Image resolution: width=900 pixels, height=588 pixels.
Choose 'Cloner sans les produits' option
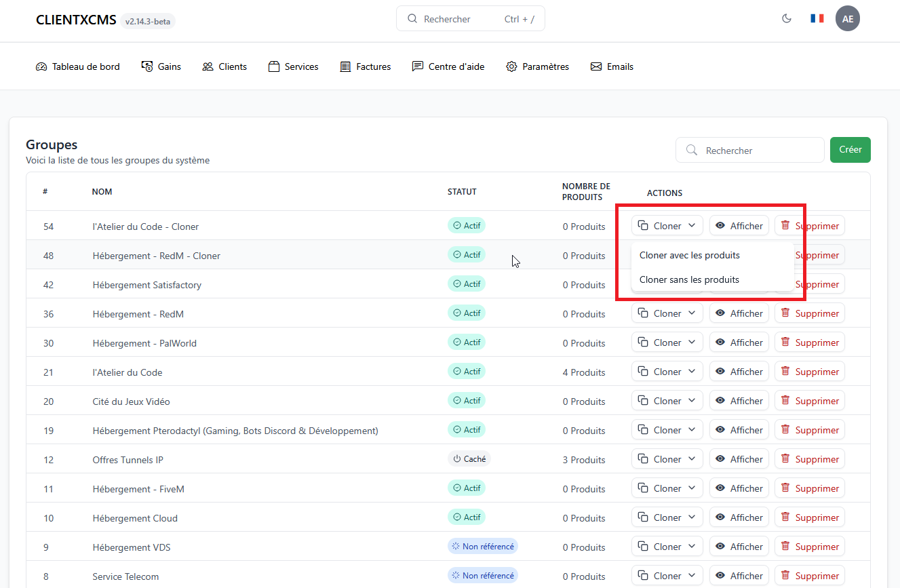point(689,279)
